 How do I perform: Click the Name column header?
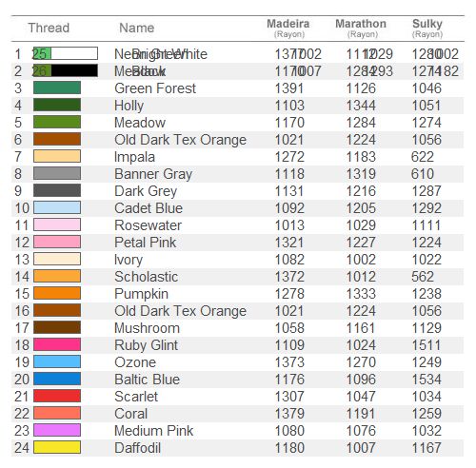[137, 28]
